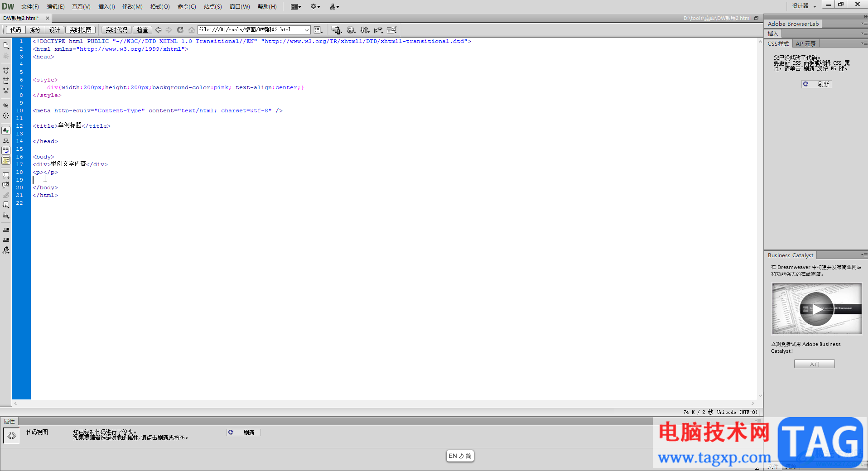The width and height of the screenshot is (868, 471).
Task: Apply a comment with the comment icon
Action: pos(6,175)
